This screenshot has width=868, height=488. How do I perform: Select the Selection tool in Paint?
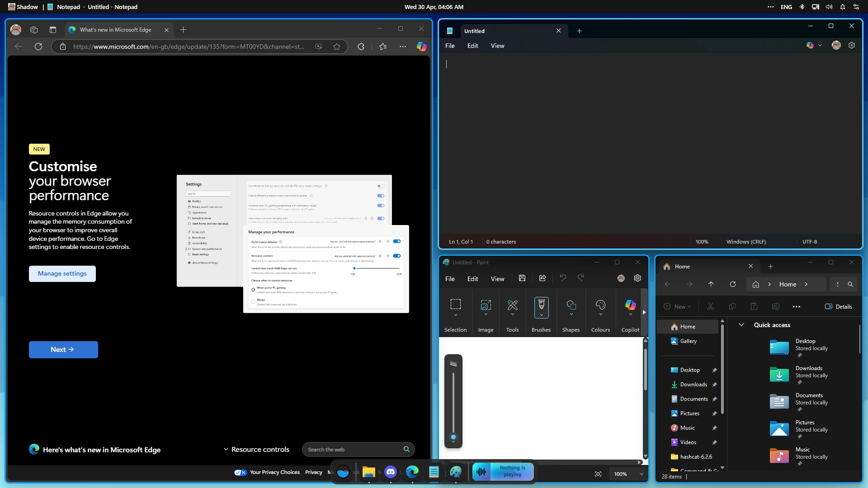(455, 304)
